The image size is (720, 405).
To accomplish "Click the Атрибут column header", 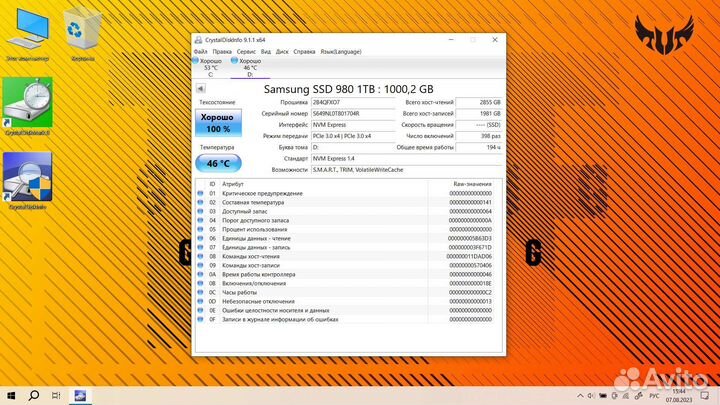I will [233, 184].
